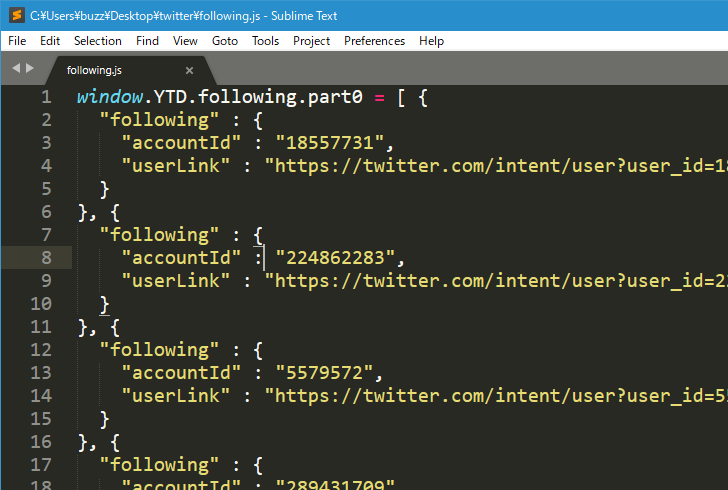Click account ID value "5579572"

coord(324,372)
